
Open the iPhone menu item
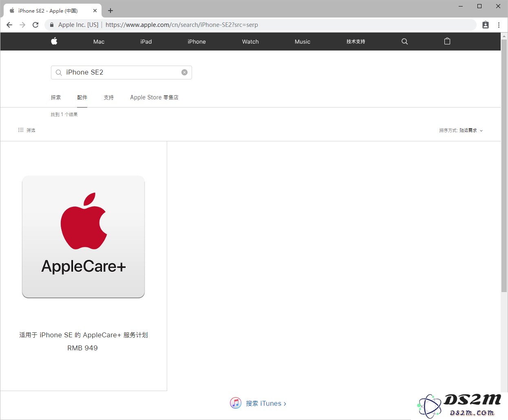197,42
